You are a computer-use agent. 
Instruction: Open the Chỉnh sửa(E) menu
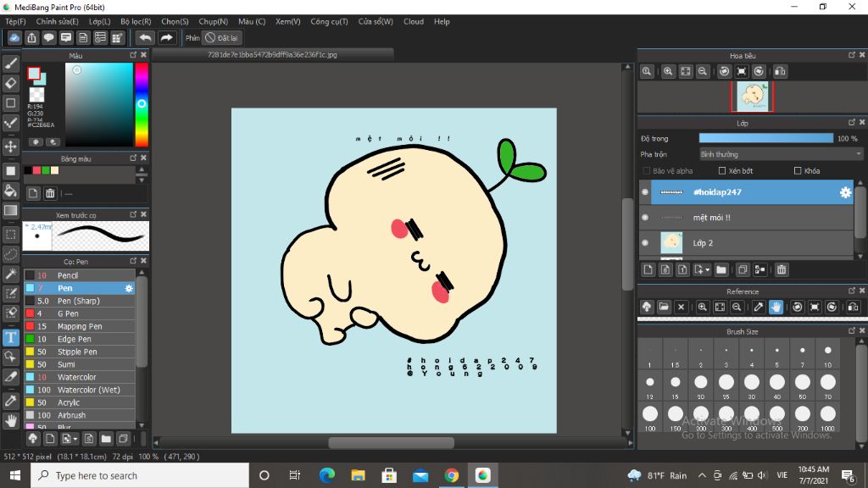(x=57, y=21)
